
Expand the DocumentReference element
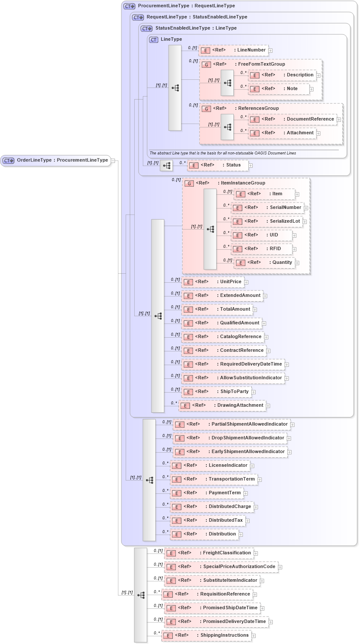(x=339, y=119)
